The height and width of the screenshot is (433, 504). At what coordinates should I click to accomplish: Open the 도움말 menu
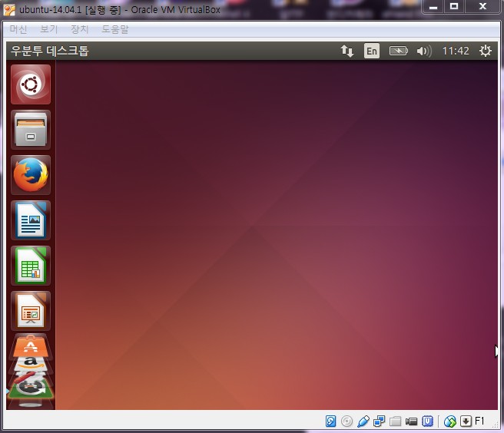(x=115, y=29)
